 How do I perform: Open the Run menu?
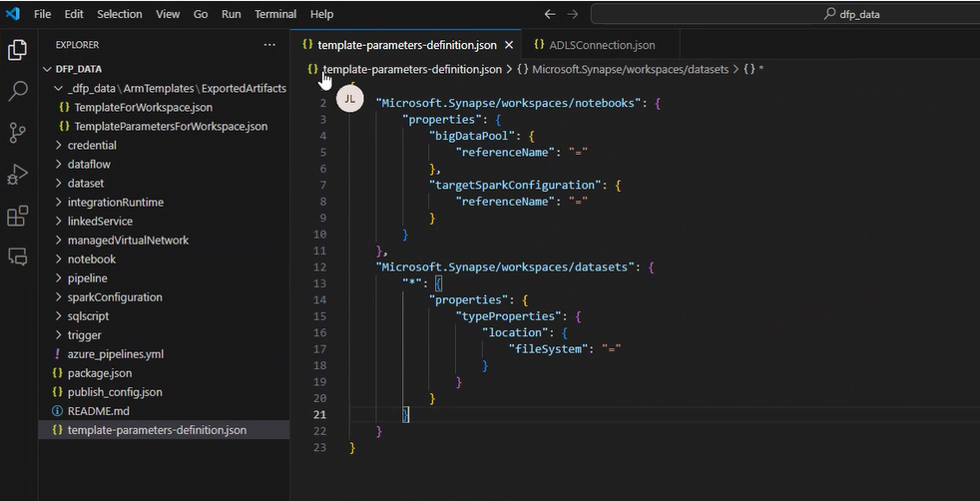[x=232, y=14]
